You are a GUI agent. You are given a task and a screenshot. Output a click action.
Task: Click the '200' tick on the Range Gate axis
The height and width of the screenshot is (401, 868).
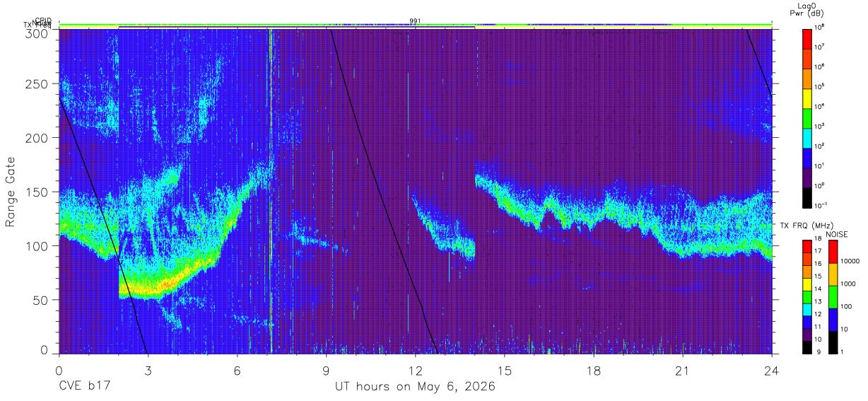tap(36, 138)
